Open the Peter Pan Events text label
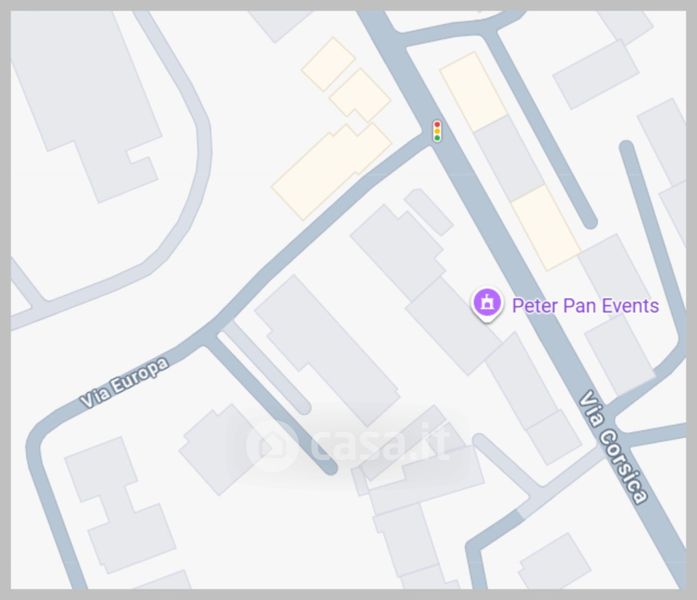The height and width of the screenshot is (600, 697). 585,306
